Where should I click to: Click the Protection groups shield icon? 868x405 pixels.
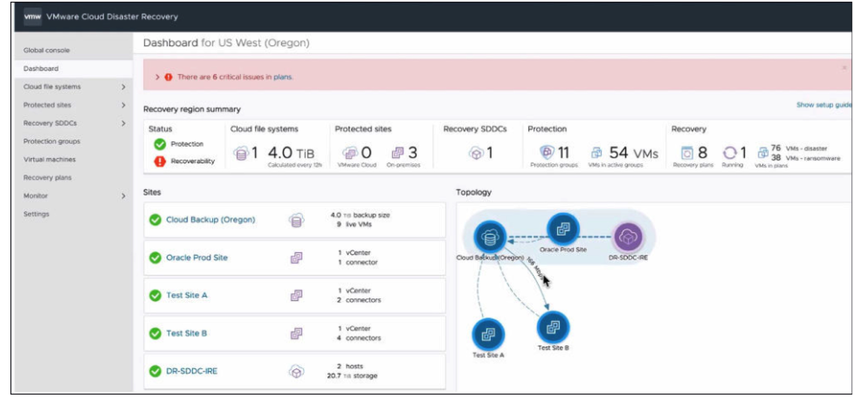click(x=547, y=152)
